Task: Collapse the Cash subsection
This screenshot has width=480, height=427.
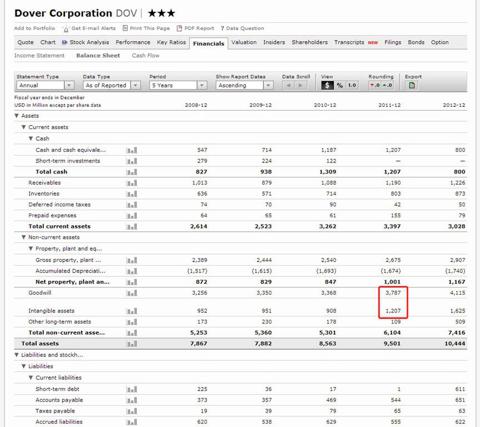Action: pos(31,138)
